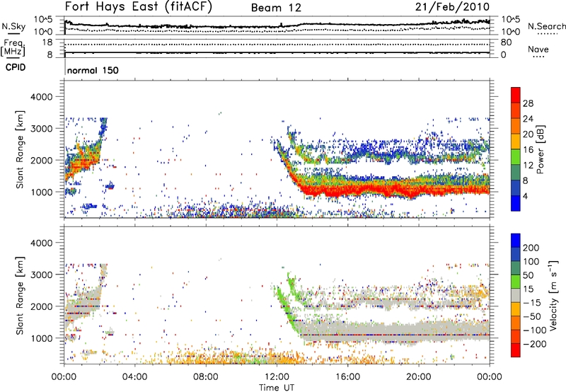
Task: Click the -15 label on Velocity colorbar
Action: tap(532, 303)
